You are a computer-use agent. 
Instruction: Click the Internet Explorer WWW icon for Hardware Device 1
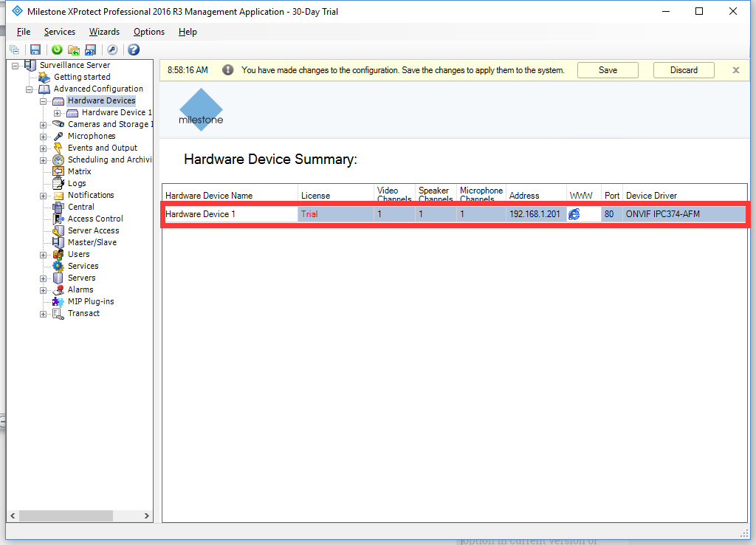574,214
